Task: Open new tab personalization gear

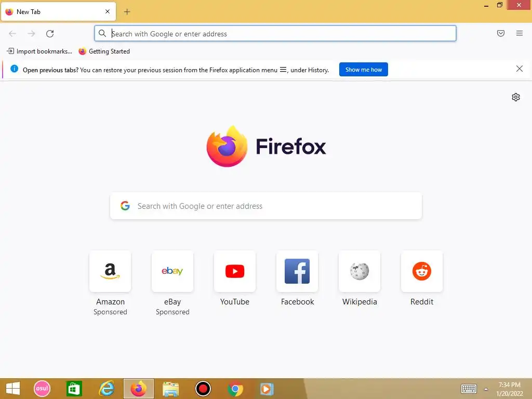Action: click(516, 97)
